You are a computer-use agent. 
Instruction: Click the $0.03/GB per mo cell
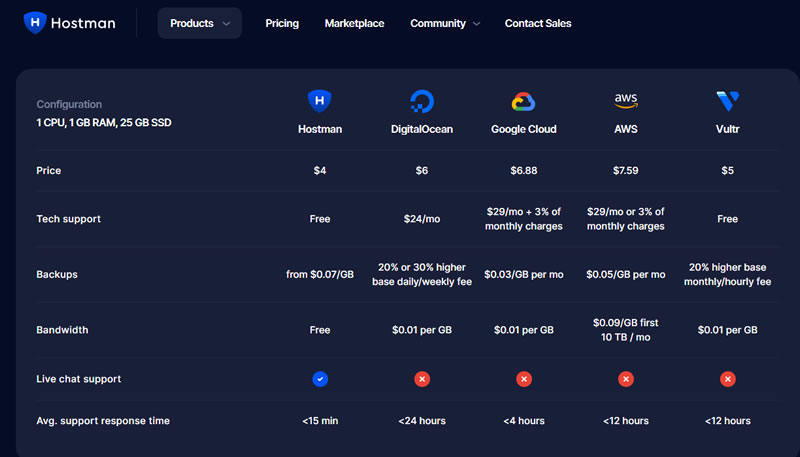click(524, 274)
